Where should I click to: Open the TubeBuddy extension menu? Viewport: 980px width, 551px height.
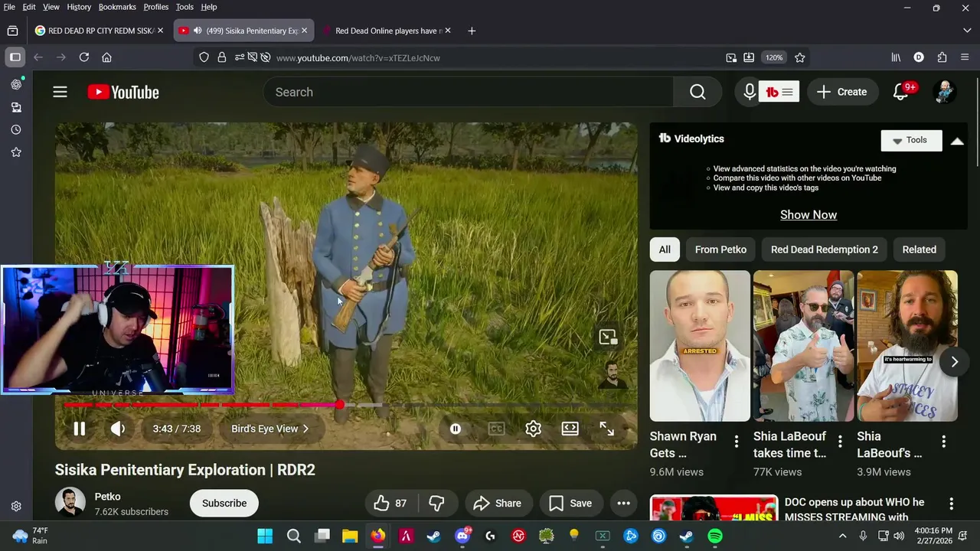(x=779, y=92)
